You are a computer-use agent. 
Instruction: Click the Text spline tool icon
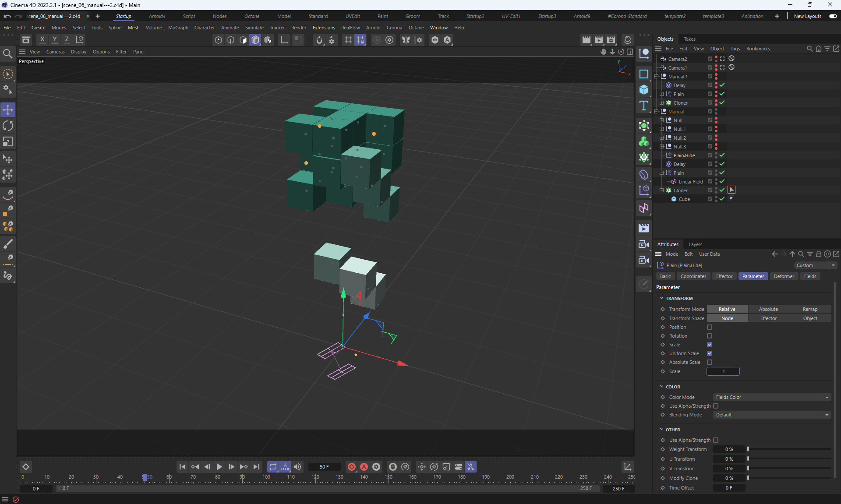(x=643, y=106)
